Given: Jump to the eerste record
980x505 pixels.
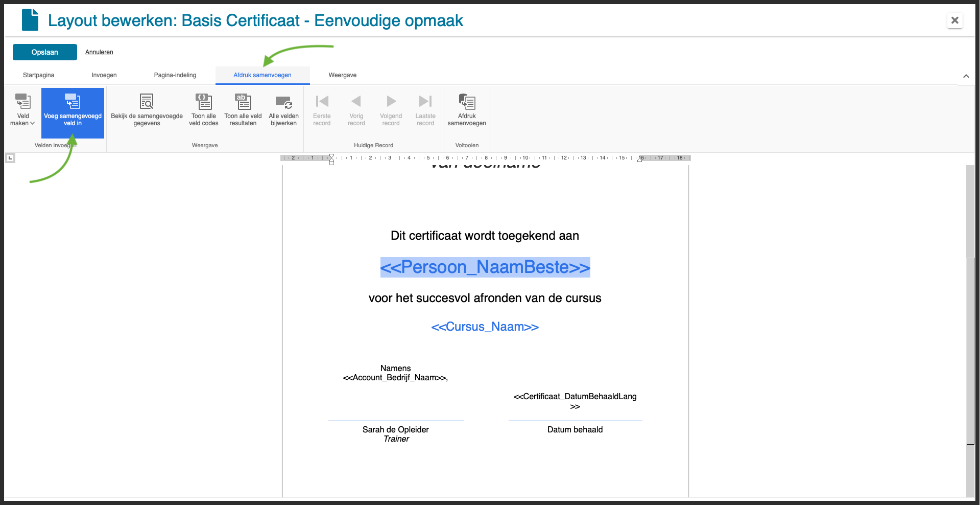Looking at the screenshot, I should pyautogui.click(x=322, y=107).
